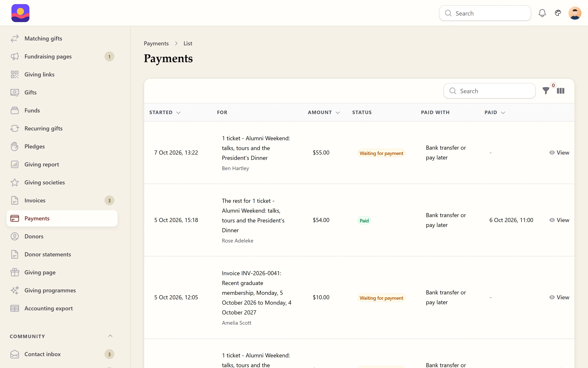Click date 5 Oct 2026, 15:18
This screenshot has width=588, height=368.
[176, 220]
